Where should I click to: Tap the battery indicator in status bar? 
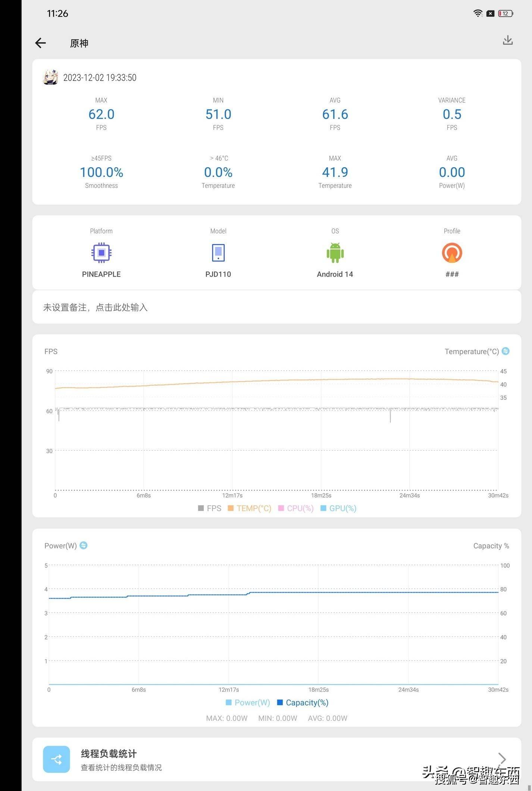coord(506,13)
